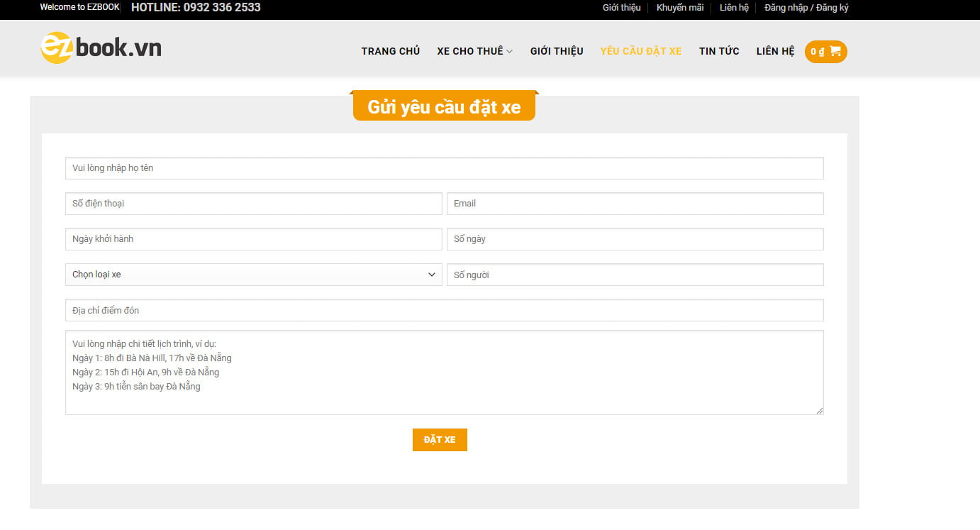Screen dimensions: 980x530
Task: Focus the Địa chỉ điểm đón field
Action: (444, 310)
